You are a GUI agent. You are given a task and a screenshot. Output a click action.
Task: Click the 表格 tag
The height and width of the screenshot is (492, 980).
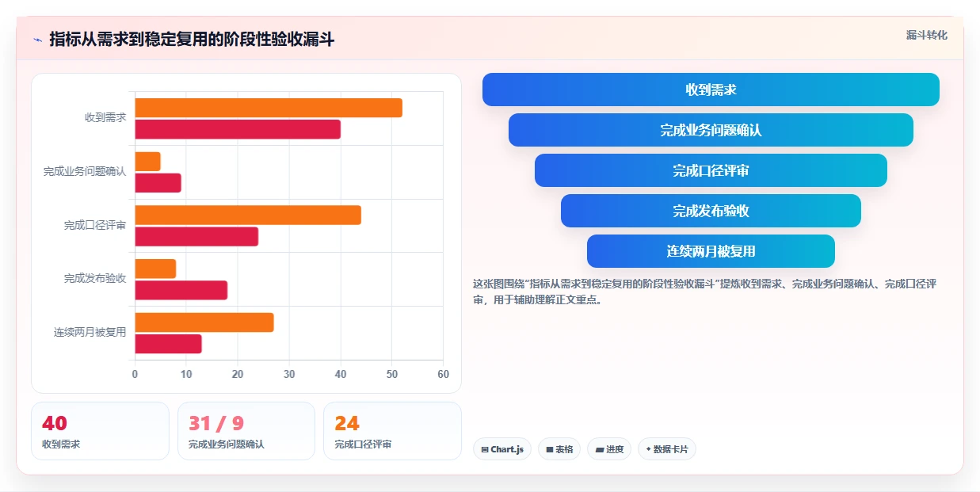559,449
